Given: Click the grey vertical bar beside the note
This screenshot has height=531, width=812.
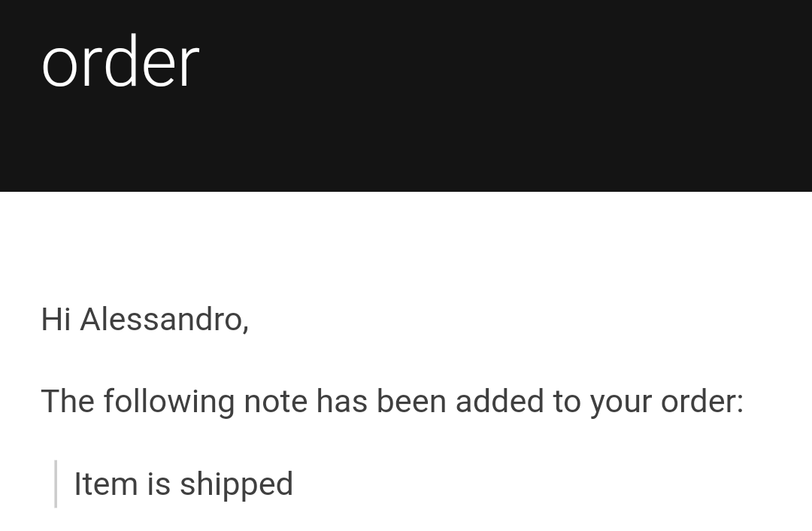Looking at the screenshot, I should click(x=56, y=484).
